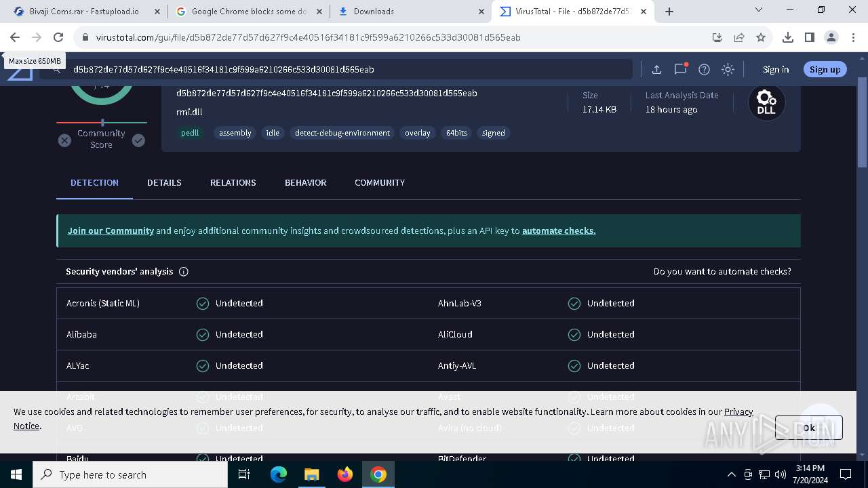Toggle Chrome side panel icon
Screen dimensions: 868x488
click(x=809, y=37)
